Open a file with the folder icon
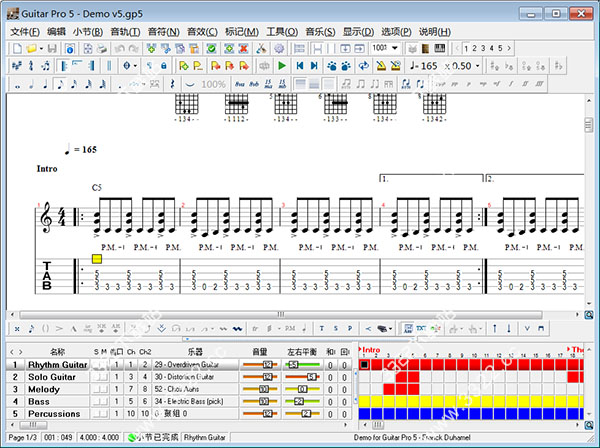The width and height of the screenshot is (600, 448). (x=32, y=49)
